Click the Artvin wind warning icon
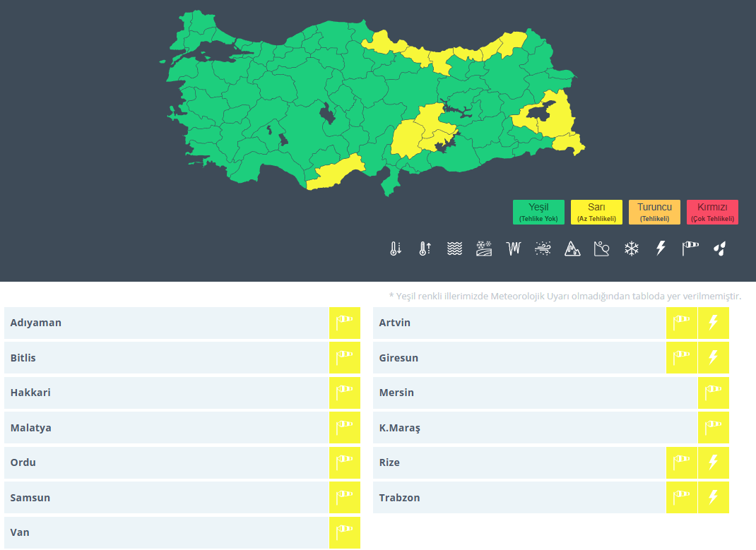This screenshot has height=550, width=756. [681, 323]
